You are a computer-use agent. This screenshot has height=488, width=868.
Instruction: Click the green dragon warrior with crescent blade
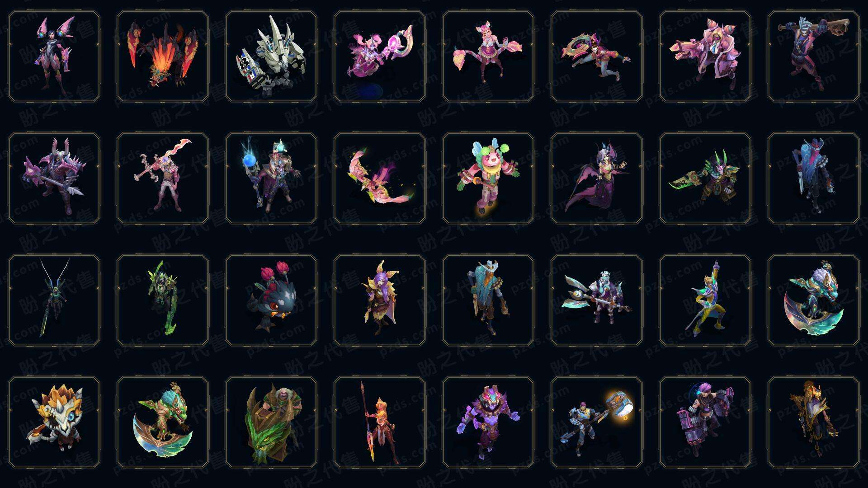[x=163, y=422]
